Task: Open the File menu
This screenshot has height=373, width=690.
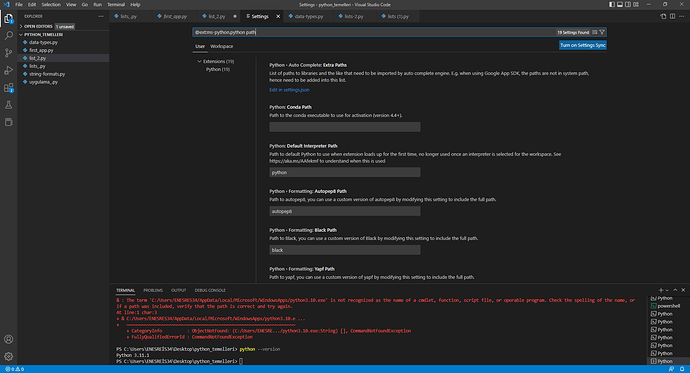Action: tap(19, 4)
